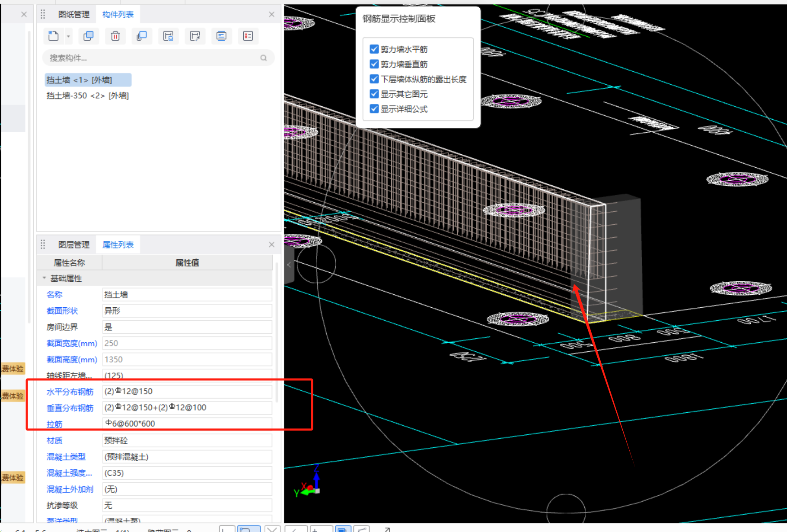Click the 属性值 column header

tap(187, 263)
